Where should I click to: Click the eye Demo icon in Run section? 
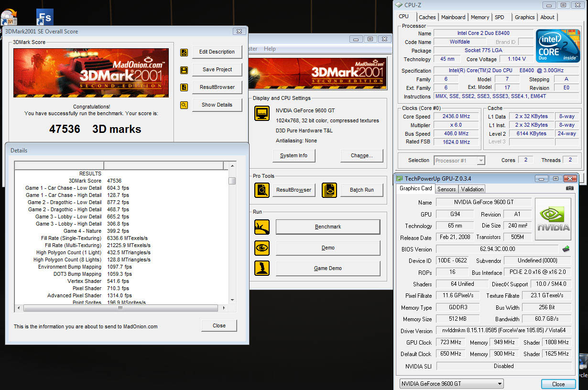(262, 248)
